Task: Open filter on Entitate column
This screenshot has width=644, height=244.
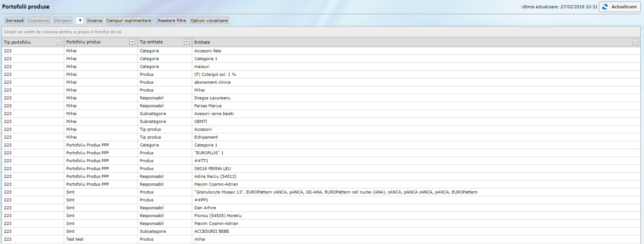Action: (x=635, y=42)
